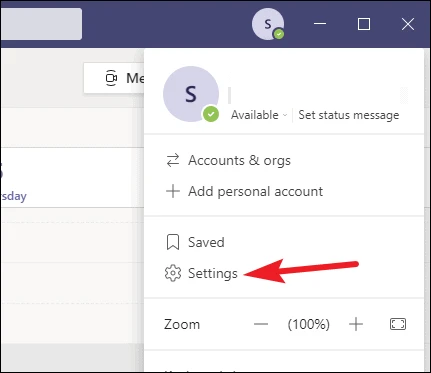Select Add personal account

tap(244, 191)
